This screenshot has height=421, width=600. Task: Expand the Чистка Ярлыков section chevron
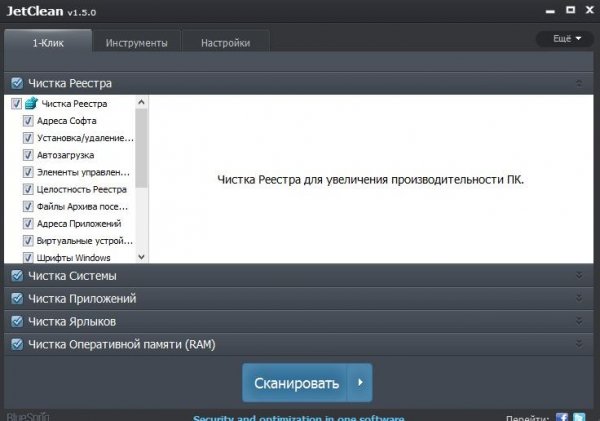click(x=579, y=321)
